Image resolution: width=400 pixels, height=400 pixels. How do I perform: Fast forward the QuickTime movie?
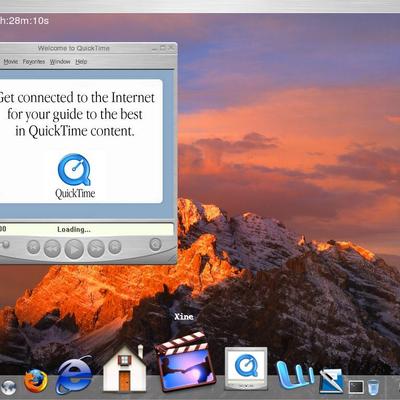[x=96, y=249]
